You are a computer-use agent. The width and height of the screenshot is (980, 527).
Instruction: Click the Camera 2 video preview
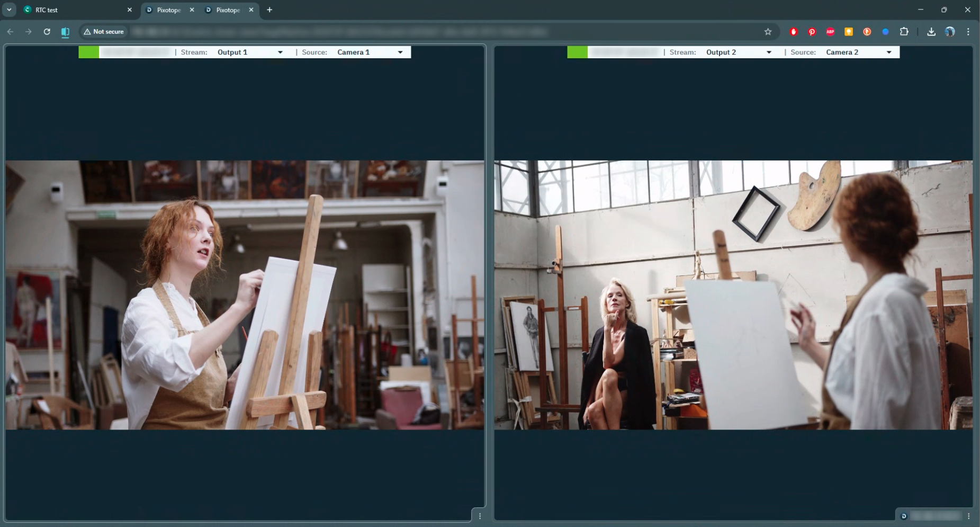733,294
